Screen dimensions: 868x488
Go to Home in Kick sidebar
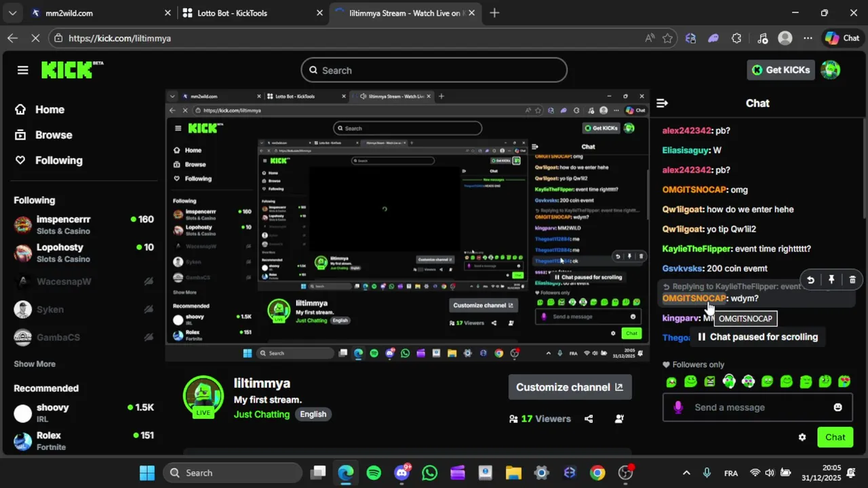click(x=41, y=109)
